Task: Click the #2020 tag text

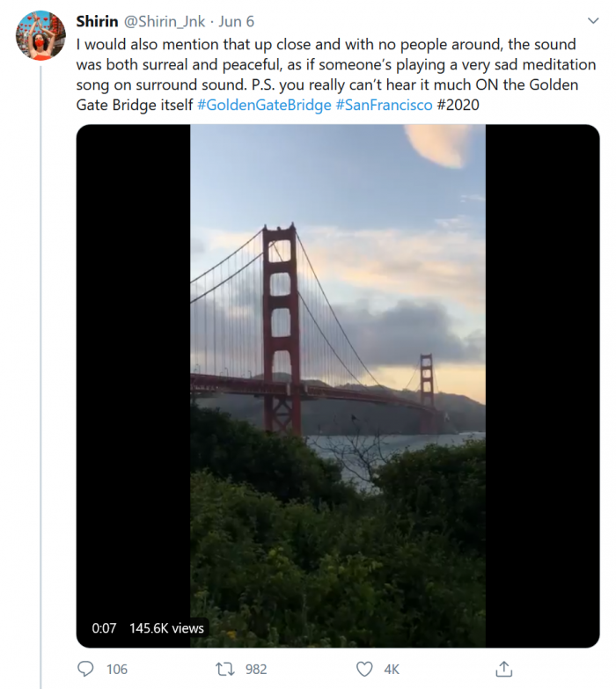Action: click(458, 105)
